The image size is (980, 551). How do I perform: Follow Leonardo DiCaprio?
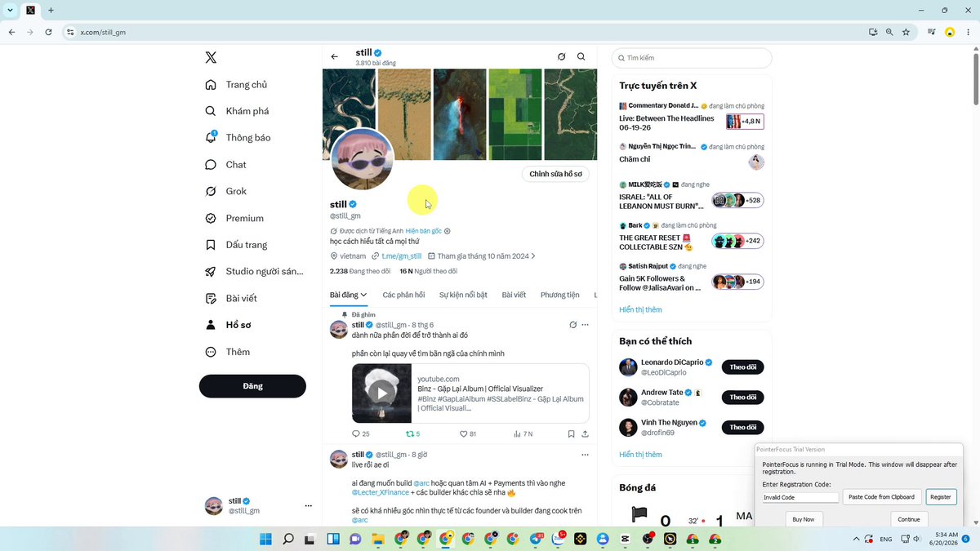click(x=742, y=367)
